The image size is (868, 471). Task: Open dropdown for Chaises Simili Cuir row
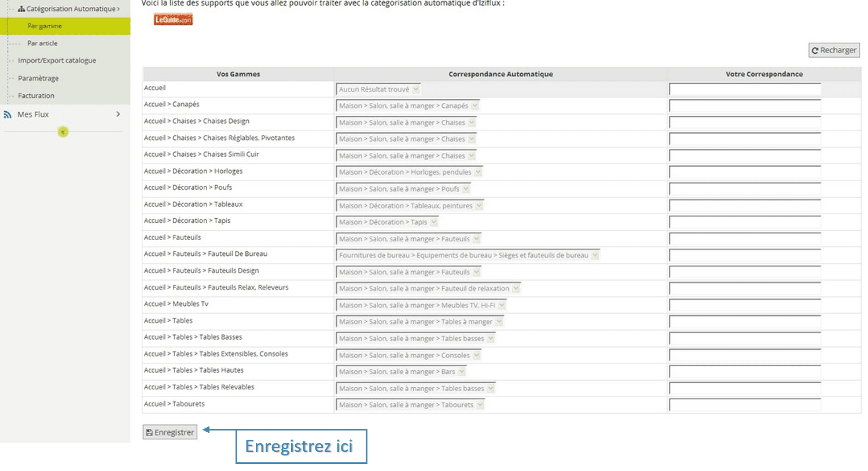tap(406, 156)
